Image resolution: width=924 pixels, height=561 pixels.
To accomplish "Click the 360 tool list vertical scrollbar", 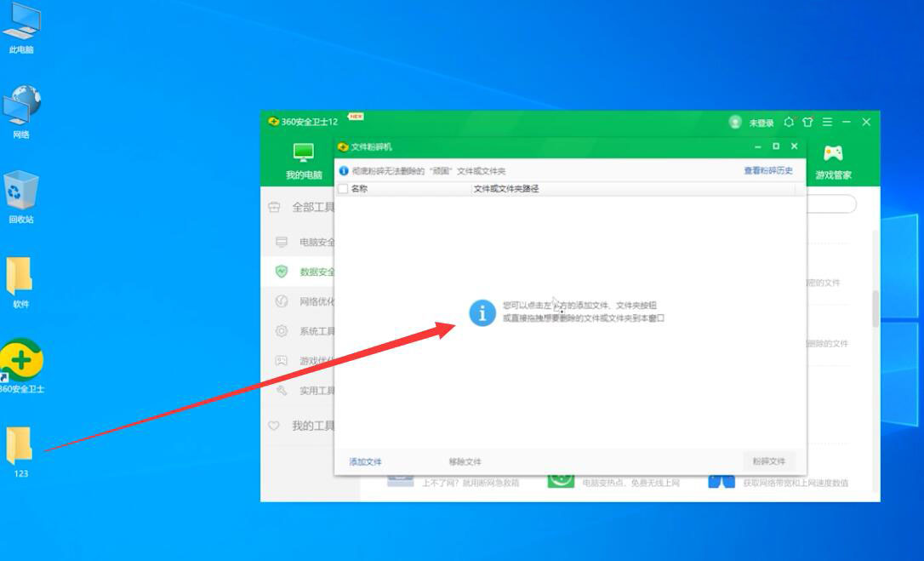I will 876,308.
